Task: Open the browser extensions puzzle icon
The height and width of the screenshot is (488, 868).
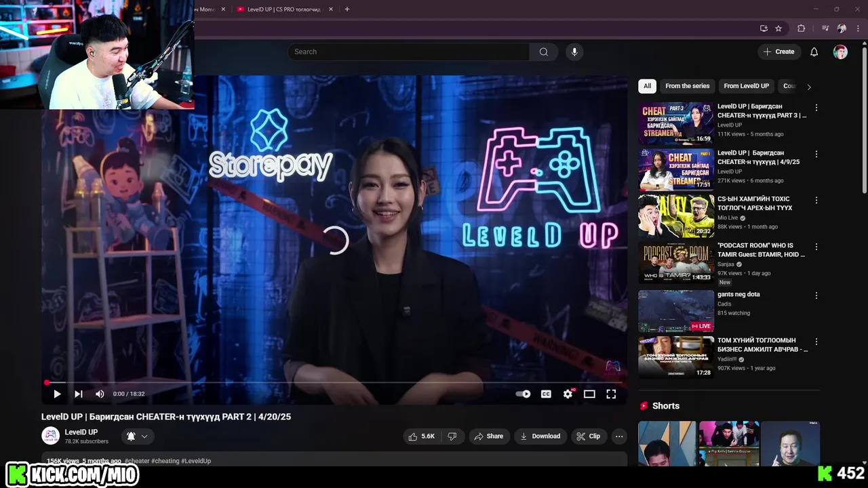Action: point(802,28)
